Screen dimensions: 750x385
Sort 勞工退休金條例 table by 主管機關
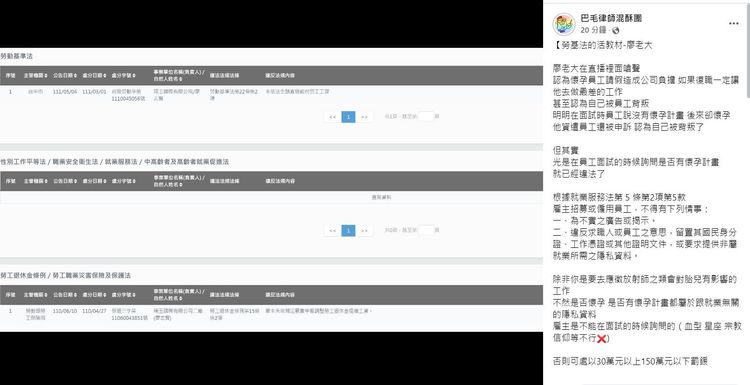36,295
